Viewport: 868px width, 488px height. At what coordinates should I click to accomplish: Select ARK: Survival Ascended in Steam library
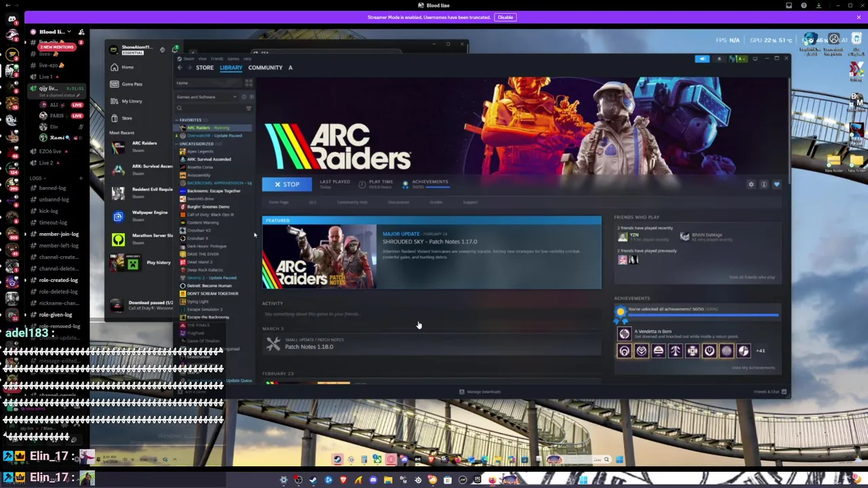pyautogui.click(x=208, y=159)
